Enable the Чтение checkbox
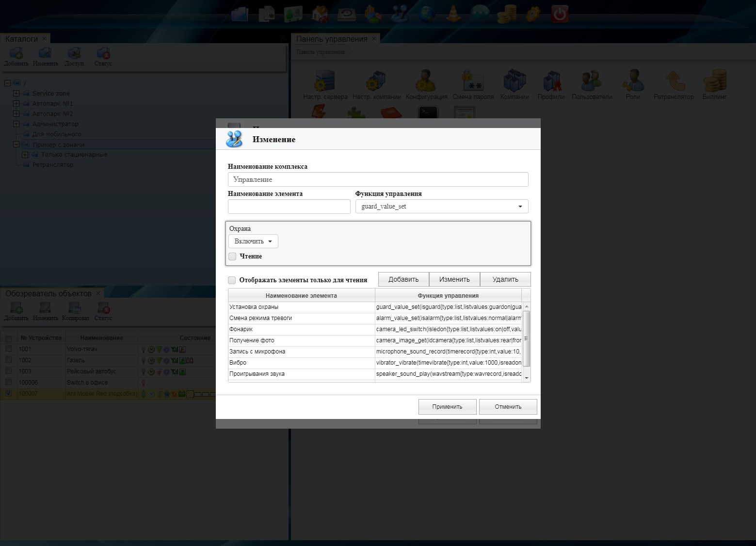This screenshot has height=546, width=756. [x=233, y=257]
